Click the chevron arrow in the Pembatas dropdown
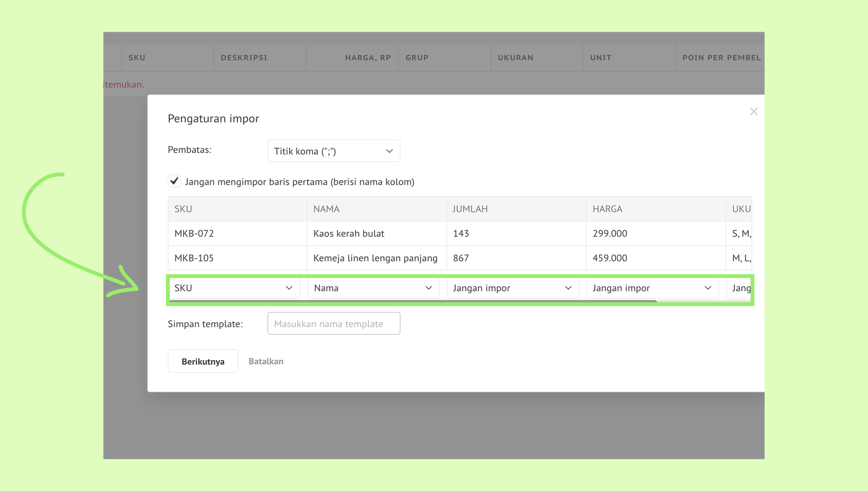The width and height of the screenshot is (868, 491). pos(389,151)
